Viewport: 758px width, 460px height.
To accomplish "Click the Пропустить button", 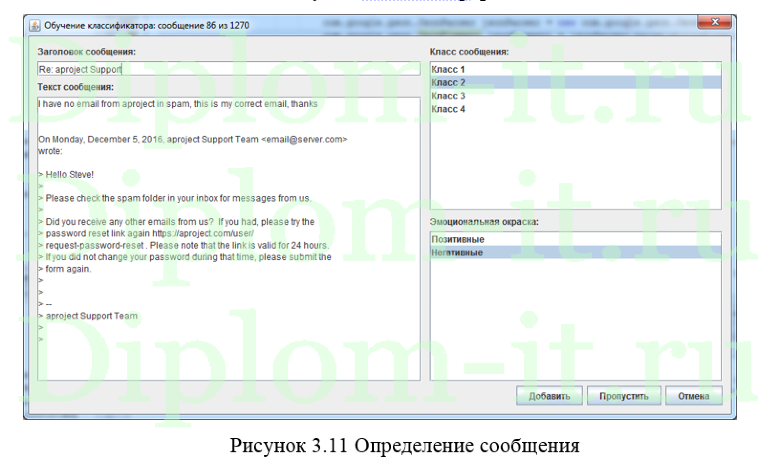I will point(624,396).
